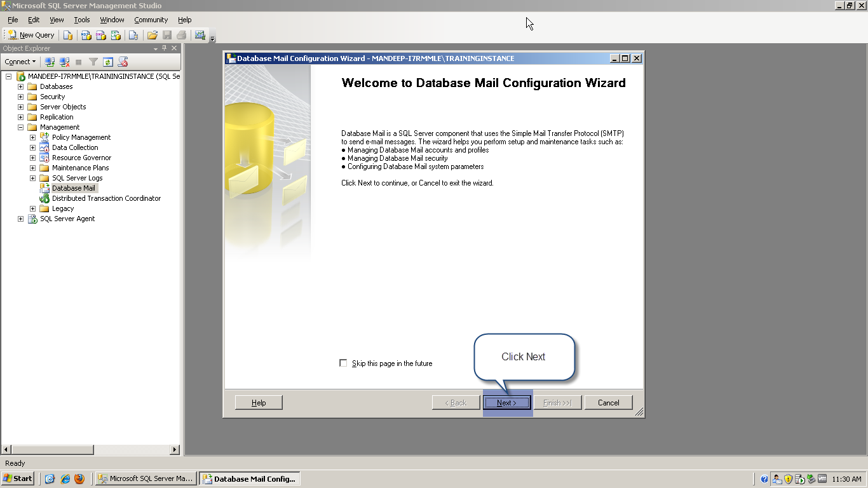The width and height of the screenshot is (868, 488).
Task: Expand the Databases folder
Action: 20,86
